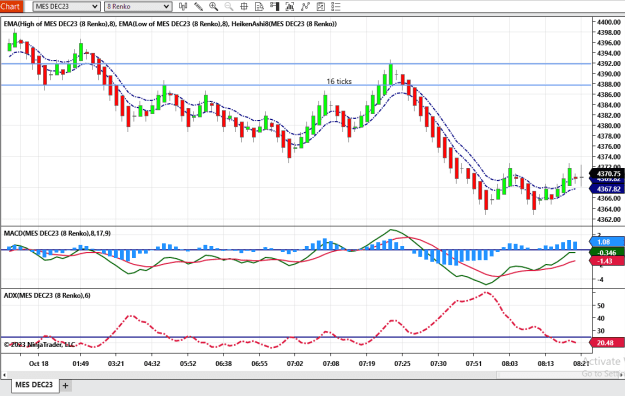Click the -0.346 MACD value marker
This screenshot has width=625, height=396.
point(606,252)
